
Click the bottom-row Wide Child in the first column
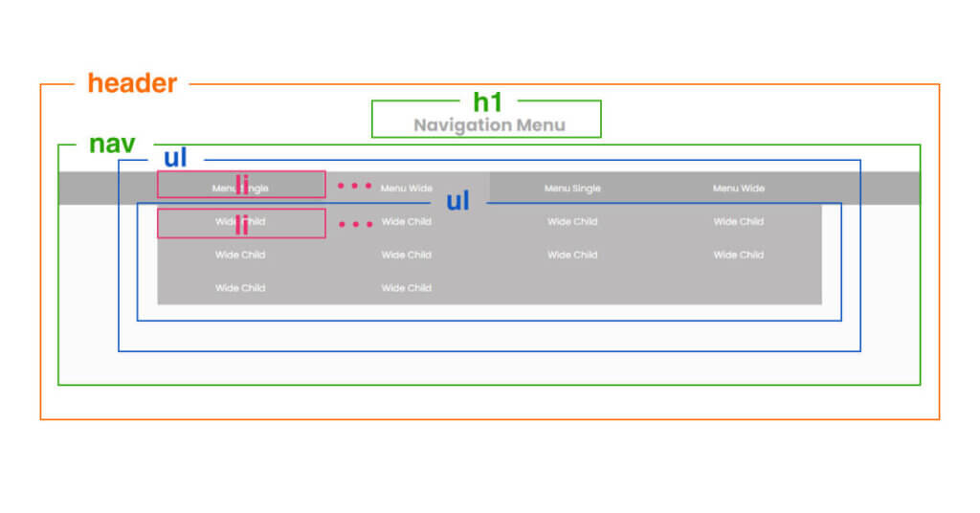pos(240,288)
